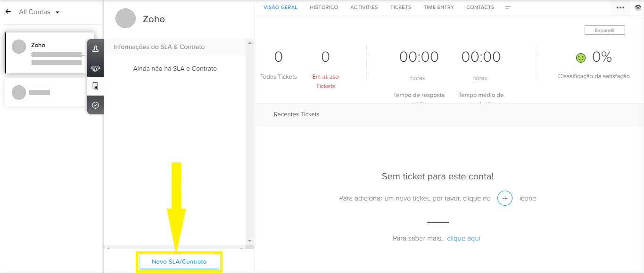Open the more tabs overflow icon
This screenshot has height=273, width=644.
[508, 8]
